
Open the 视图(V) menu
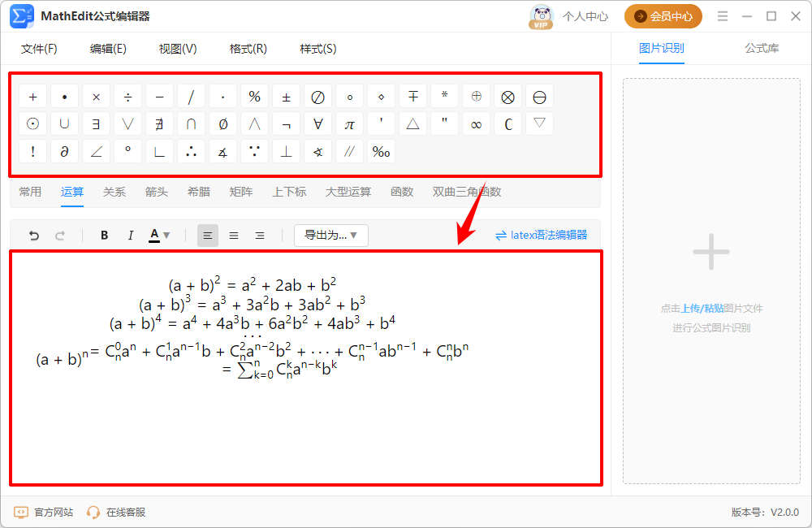pyautogui.click(x=178, y=49)
